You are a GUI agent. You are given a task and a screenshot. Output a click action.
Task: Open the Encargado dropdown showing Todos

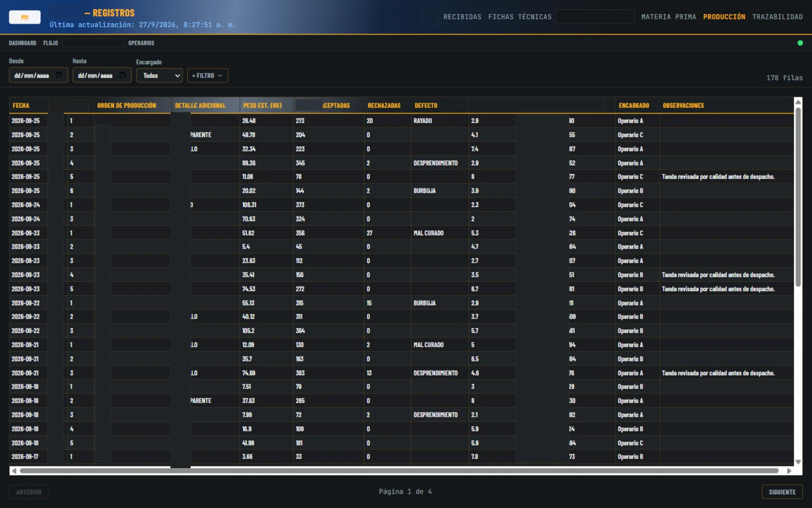[159, 76]
